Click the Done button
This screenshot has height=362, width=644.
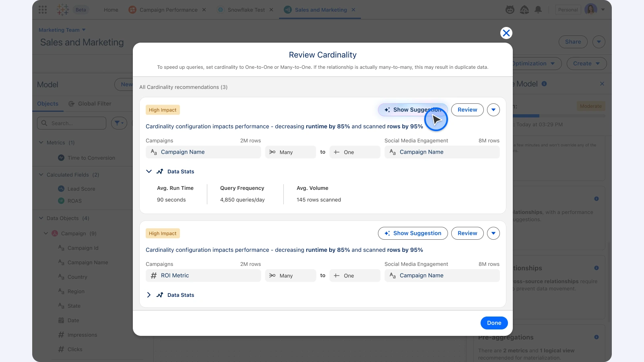[494, 323]
